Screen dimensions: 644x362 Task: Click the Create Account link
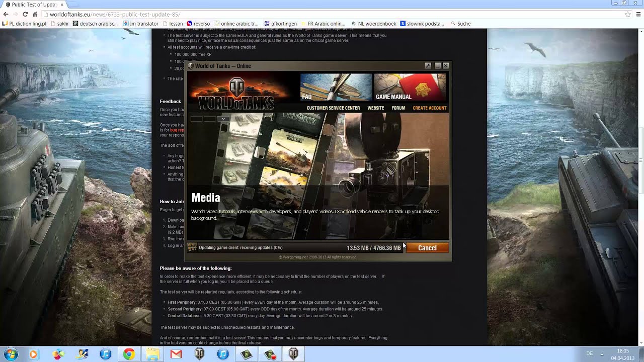(x=430, y=108)
